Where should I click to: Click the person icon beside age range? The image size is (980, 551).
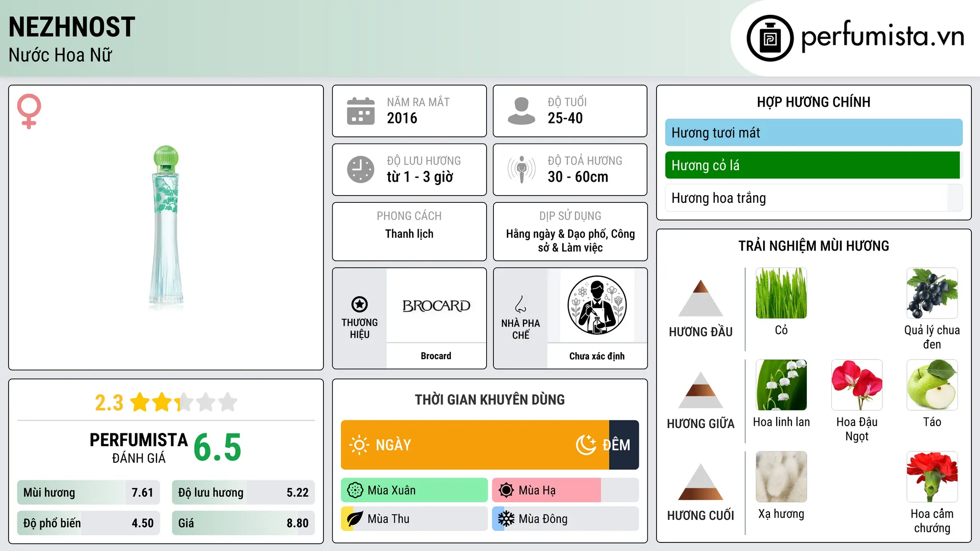[x=521, y=111]
